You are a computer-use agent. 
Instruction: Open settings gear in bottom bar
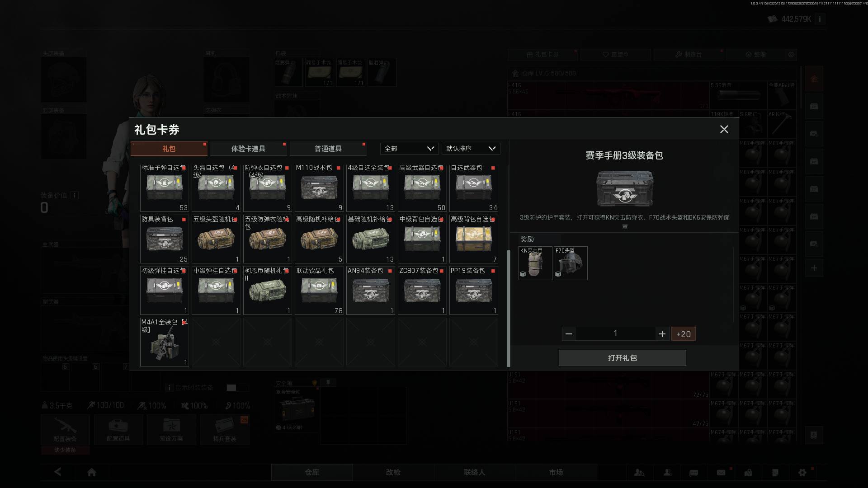[802, 472]
